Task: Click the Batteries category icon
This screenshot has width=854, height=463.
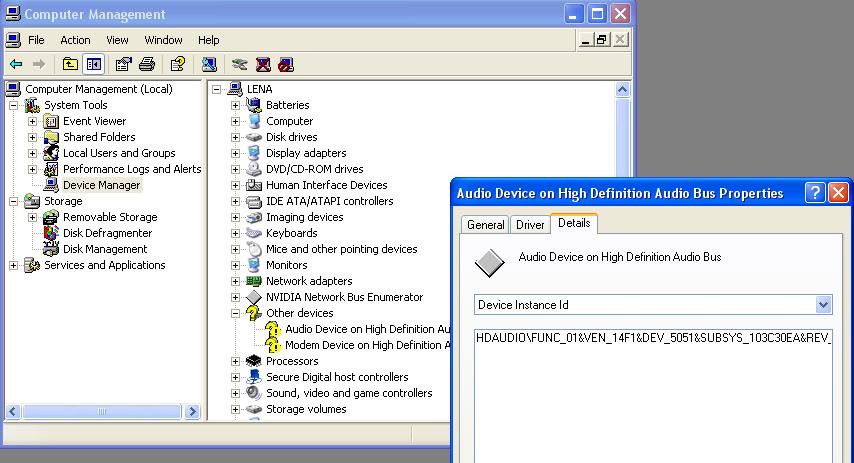Action: tap(254, 105)
